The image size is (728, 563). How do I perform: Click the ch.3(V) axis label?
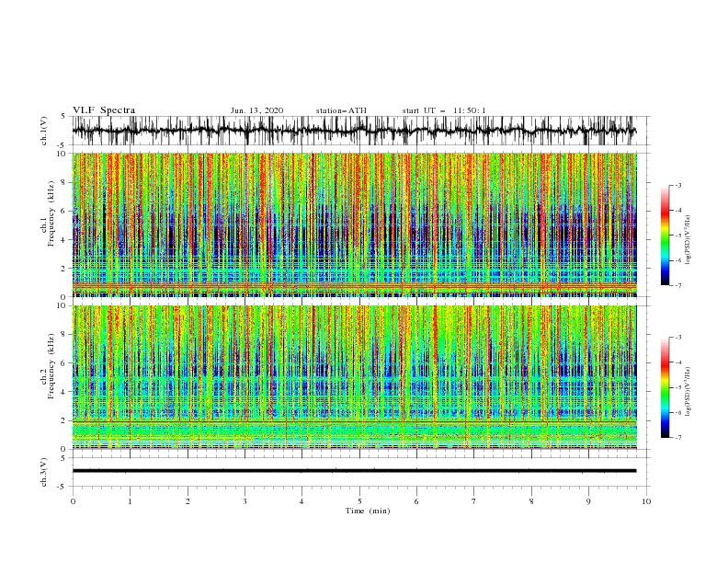click(x=44, y=472)
